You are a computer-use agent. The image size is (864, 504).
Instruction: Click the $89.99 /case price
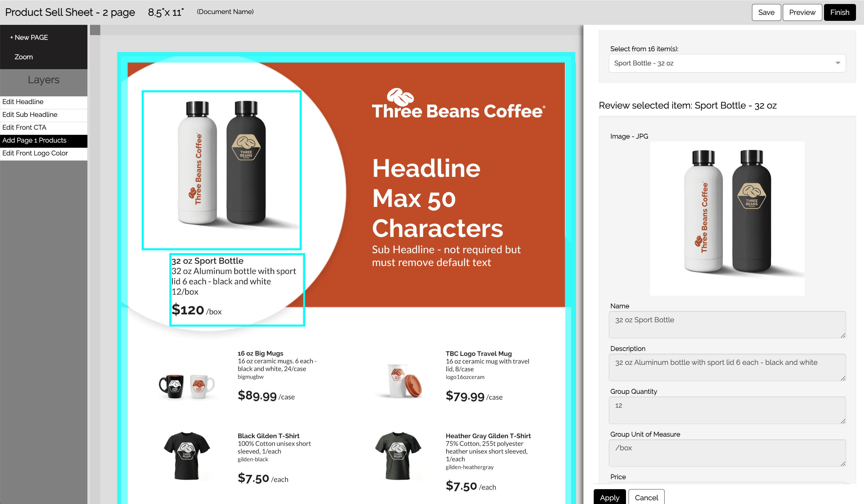pyautogui.click(x=266, y=396)
